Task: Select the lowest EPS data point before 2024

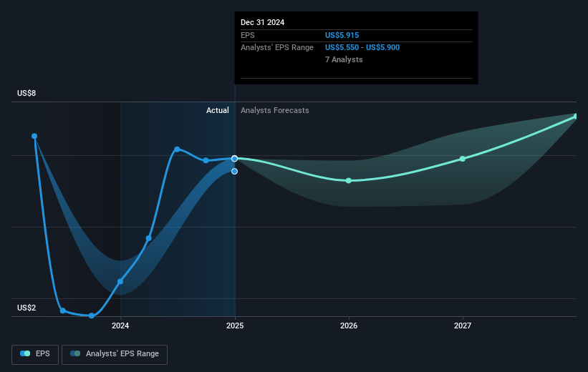Action: 92,315
